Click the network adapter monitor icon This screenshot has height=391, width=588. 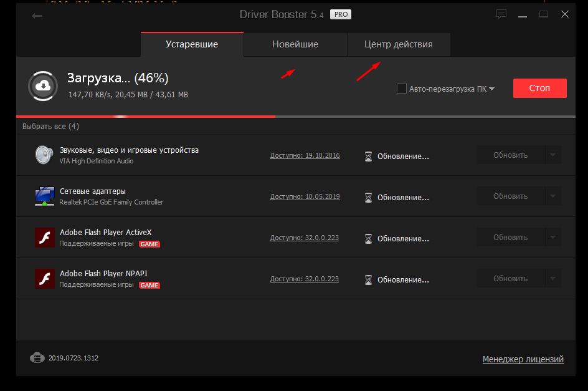pos(44,196)
